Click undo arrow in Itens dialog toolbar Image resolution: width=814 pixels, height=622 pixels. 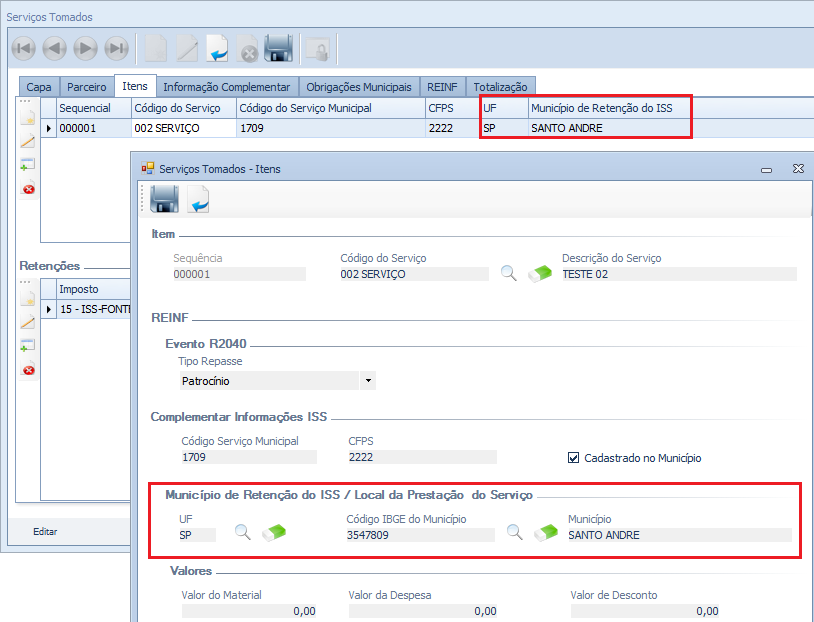(x=198, y=199)
